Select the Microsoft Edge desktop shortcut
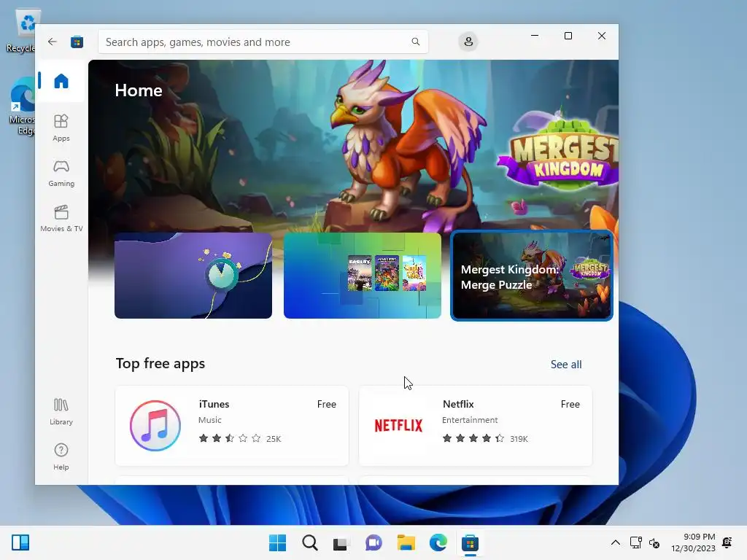 coord(21,106)
